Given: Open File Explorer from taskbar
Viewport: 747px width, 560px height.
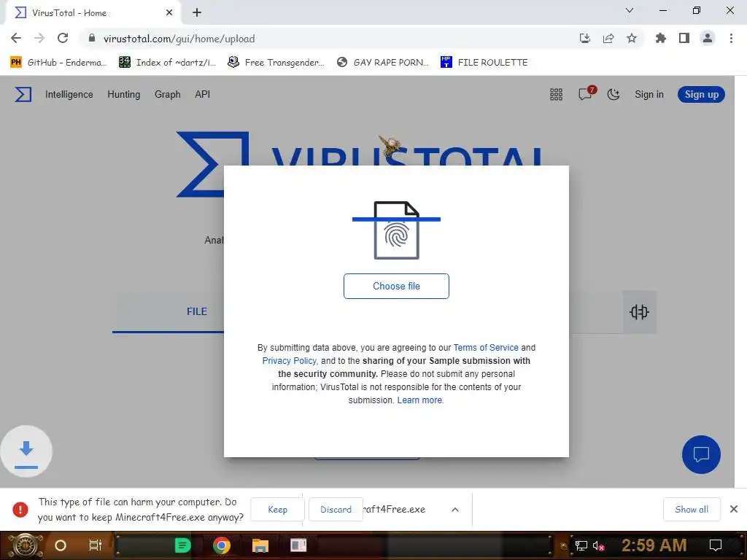Looking at the screenshot, I should click(x=260, y=545).
